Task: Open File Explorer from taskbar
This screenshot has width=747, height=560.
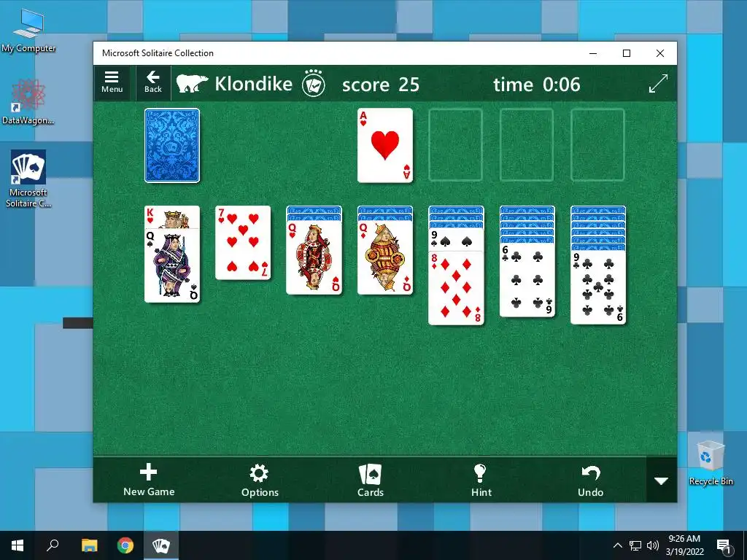Action: [x=89, y=545]
